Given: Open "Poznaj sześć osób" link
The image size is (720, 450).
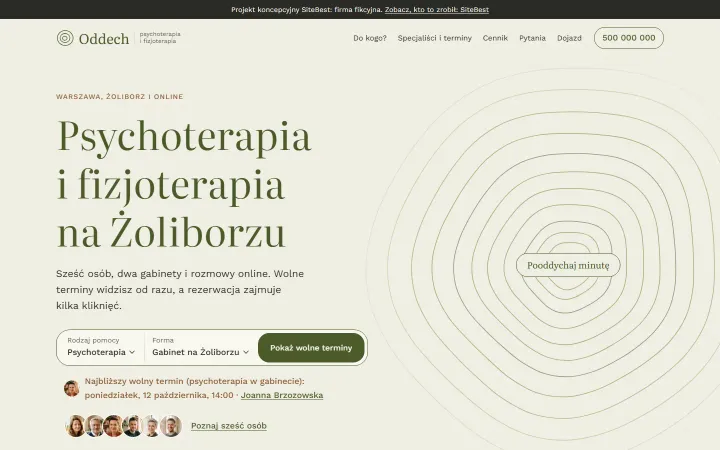Looking at the screenshot, I should click(229, 426).
